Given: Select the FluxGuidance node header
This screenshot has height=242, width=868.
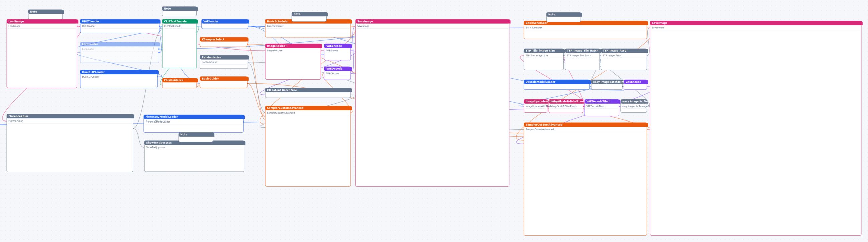Looking at the screenshot, I should (180, 80).
